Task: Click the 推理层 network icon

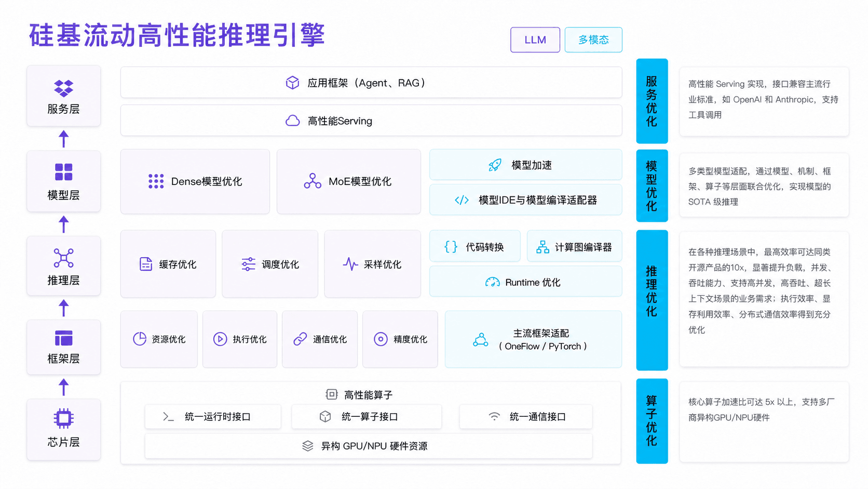Action: click(63, 258)
